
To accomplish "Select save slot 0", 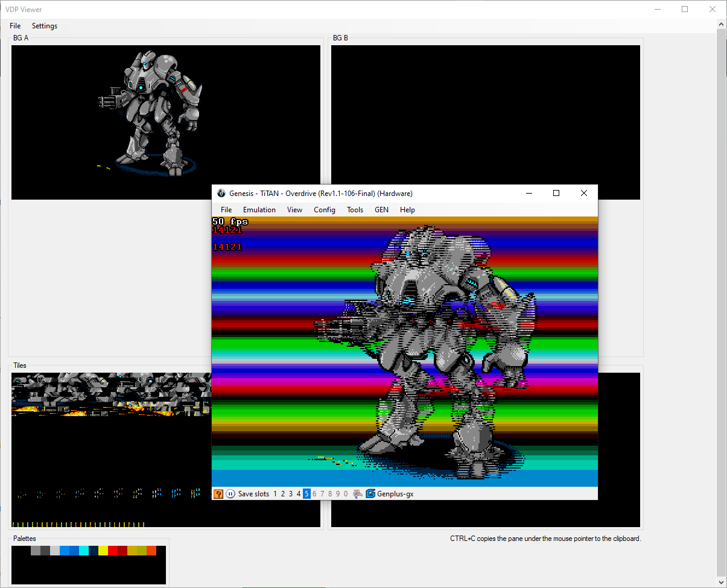I will pos(346,494).
